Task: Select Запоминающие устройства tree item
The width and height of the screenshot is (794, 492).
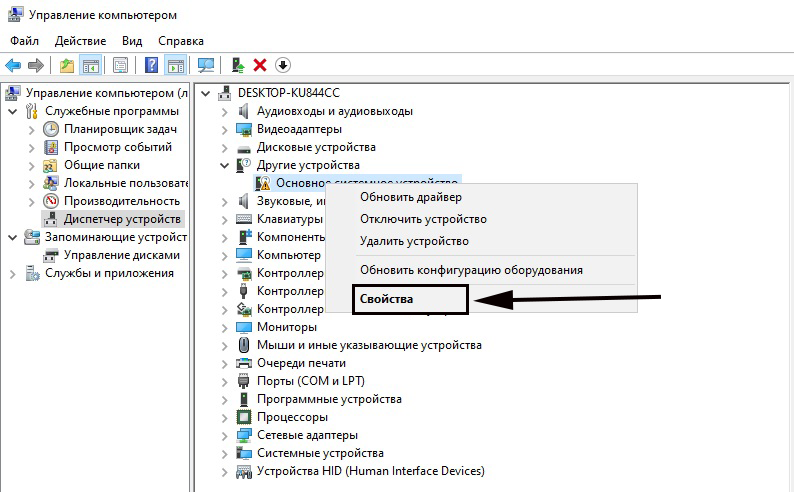Action: [x=115, y=237]
